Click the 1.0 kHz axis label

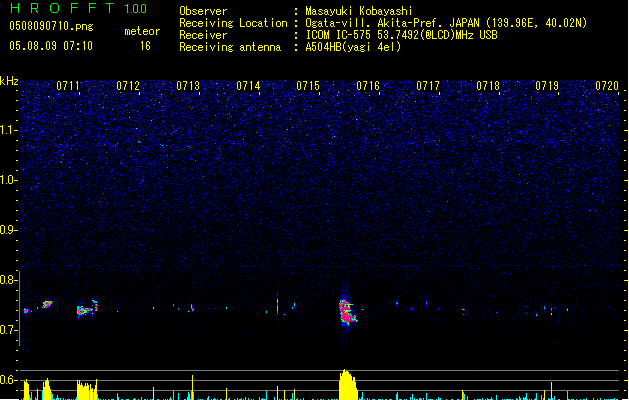(x=9, y=180)
